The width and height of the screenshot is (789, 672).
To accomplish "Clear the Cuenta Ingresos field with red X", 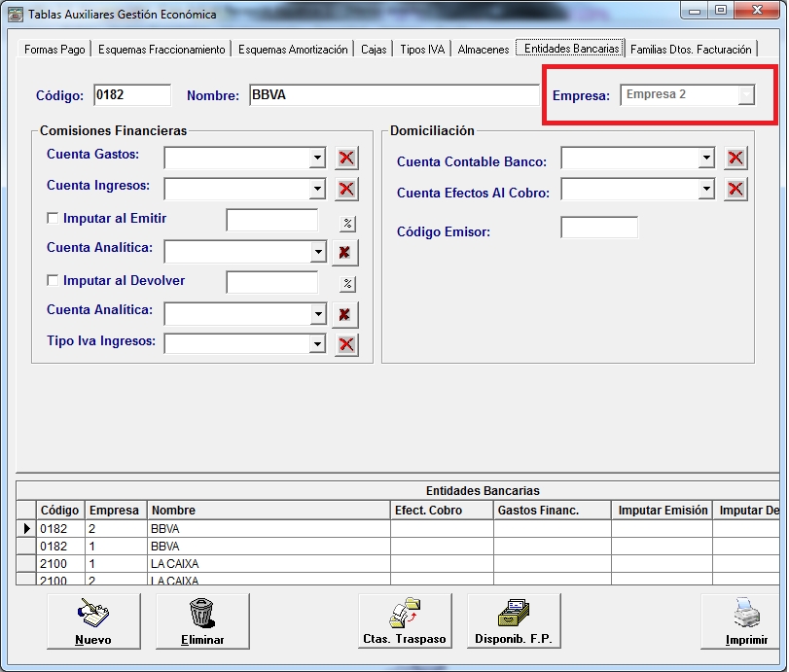I will click(346, 189).
